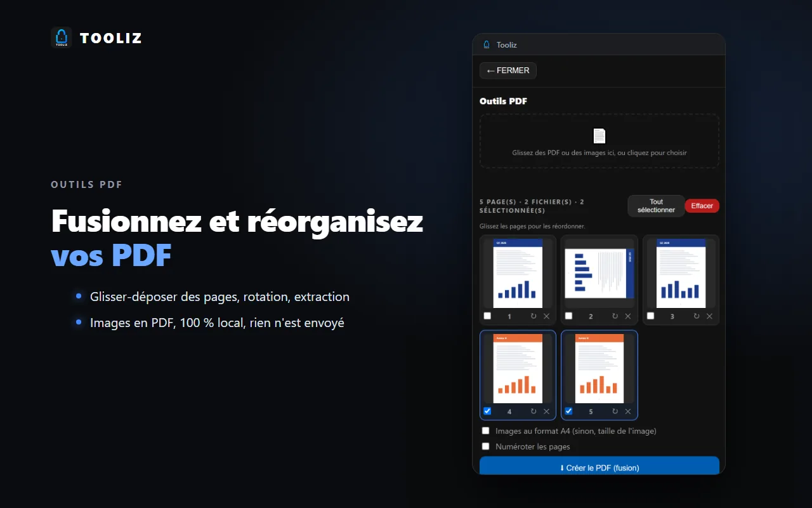Select the orange page 5 thumbnail

click(599, 368)
